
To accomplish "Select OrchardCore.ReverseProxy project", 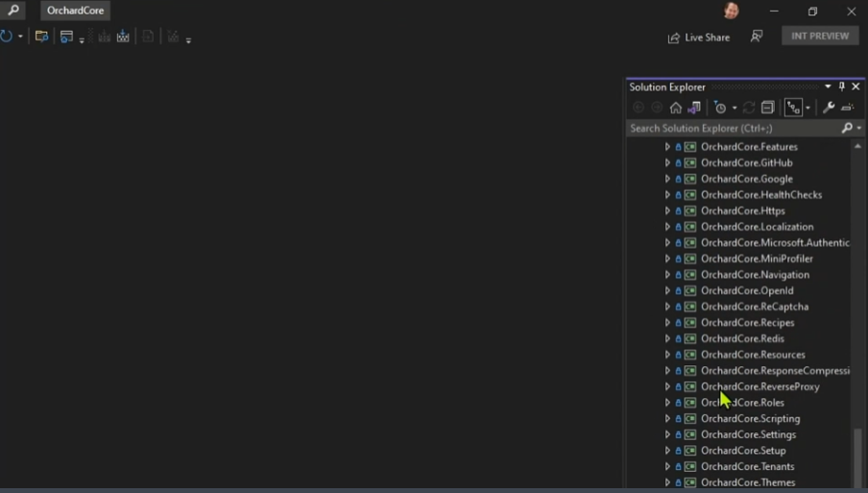I will (x=760, y=386).
